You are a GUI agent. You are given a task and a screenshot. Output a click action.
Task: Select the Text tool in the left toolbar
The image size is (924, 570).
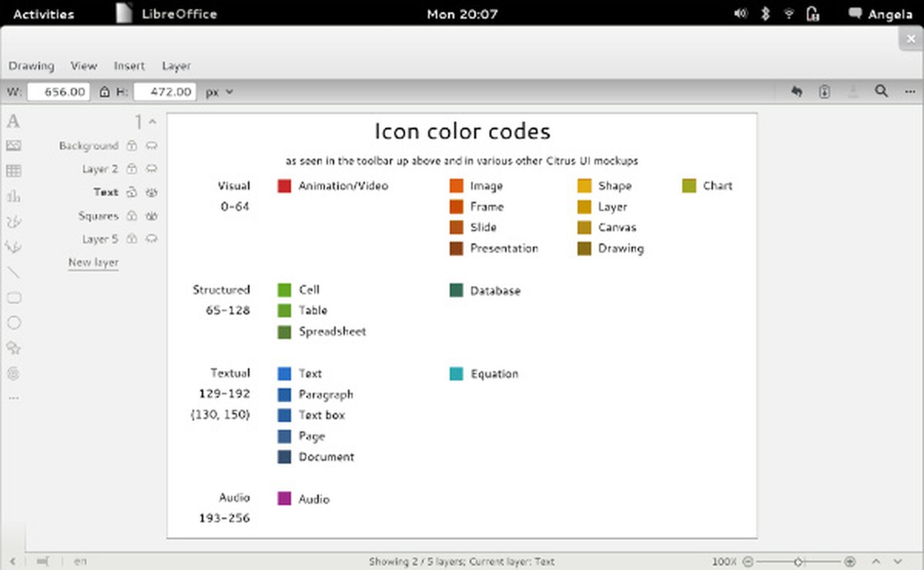(13, 121)
